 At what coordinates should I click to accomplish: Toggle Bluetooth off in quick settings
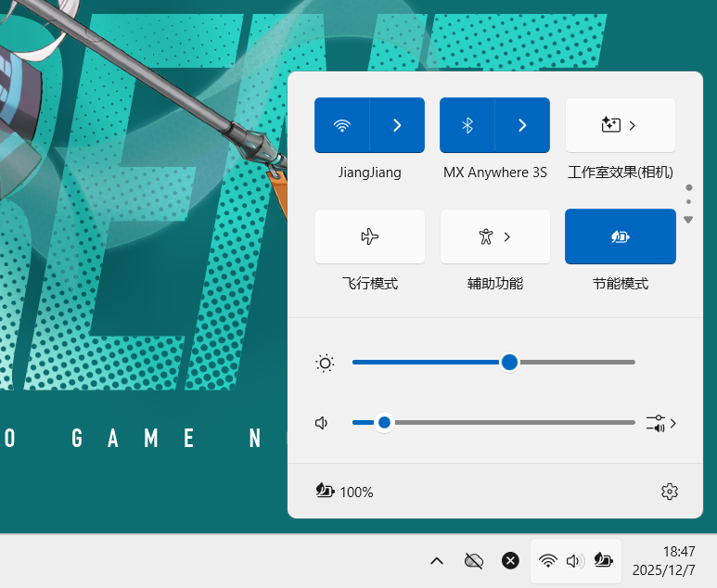467,125
